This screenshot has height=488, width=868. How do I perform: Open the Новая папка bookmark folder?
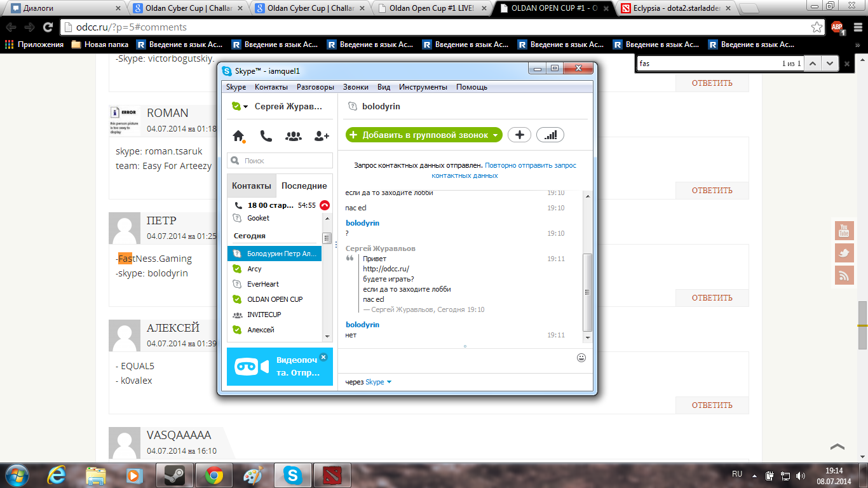pyautogui.click(x=100, y=44)
